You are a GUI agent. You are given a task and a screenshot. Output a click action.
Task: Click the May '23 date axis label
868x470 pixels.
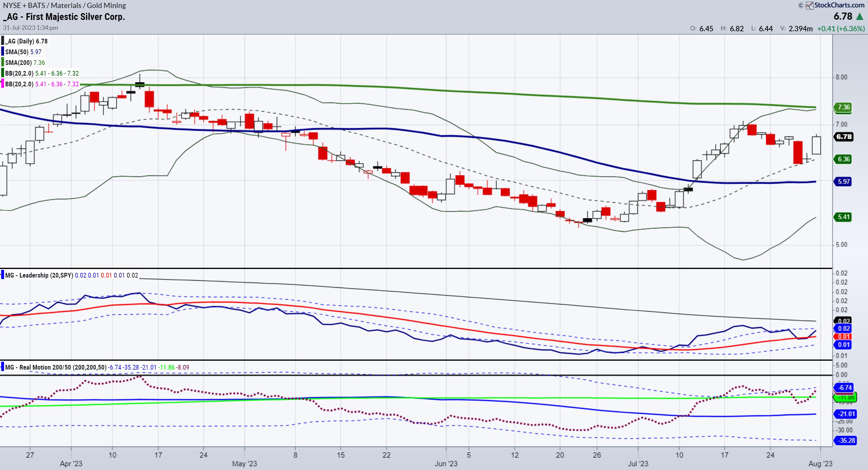pos(245,464)
